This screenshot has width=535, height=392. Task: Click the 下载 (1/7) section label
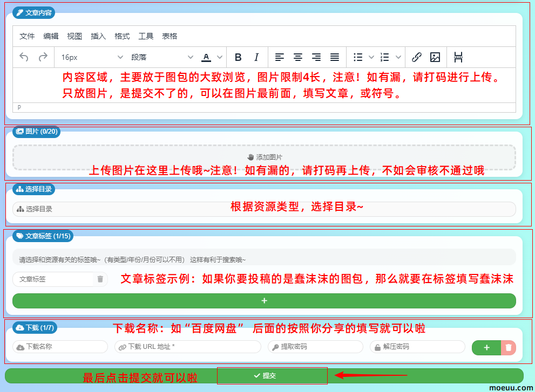35,328
